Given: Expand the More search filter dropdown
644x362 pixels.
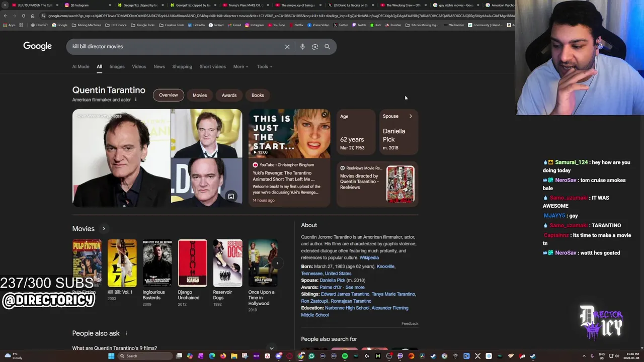Looking at the screenshot, I should point(240,66).
